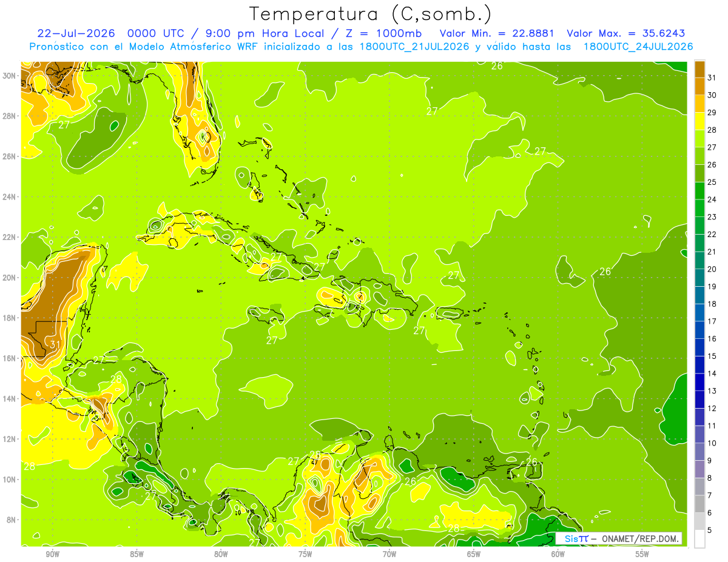The image size is (728, 562).
Task: Click the '85W' longitude axis label
Action: [136, 554]
